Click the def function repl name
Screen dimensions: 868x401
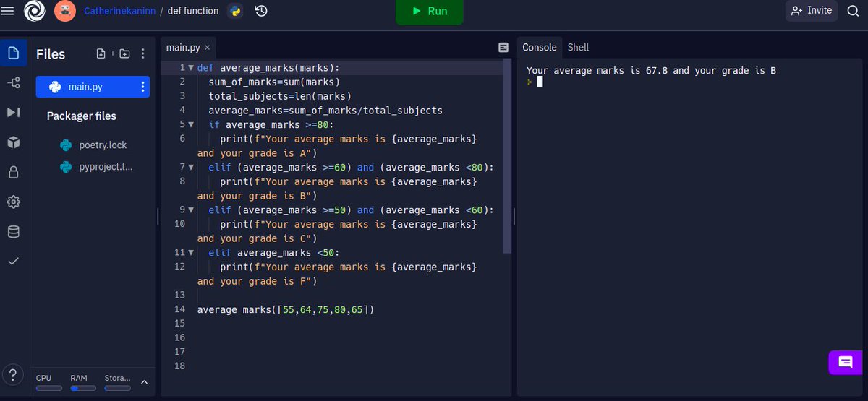[x=193, y=11]
